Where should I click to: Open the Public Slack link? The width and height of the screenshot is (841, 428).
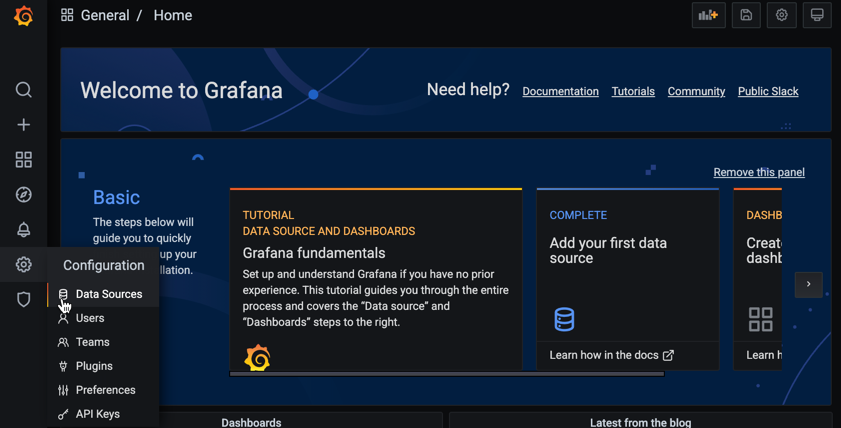768,91
